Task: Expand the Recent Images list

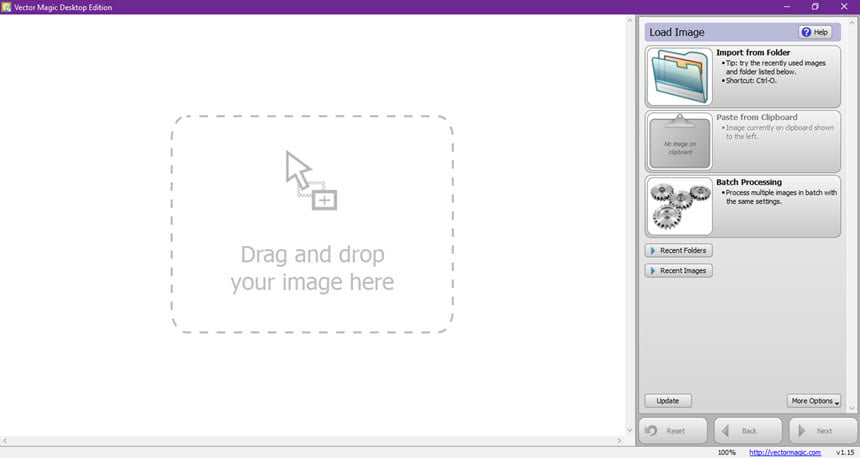Action: pyautogui.click(x=678, y=271)
